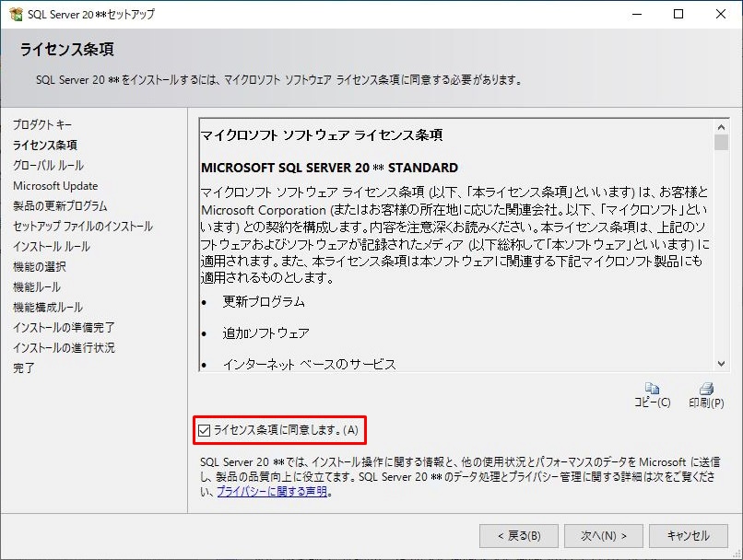Toggle the ライセンス条項に同意します checkbox
Viewport: 743px width, 560px height.
[x=205, y=430]
